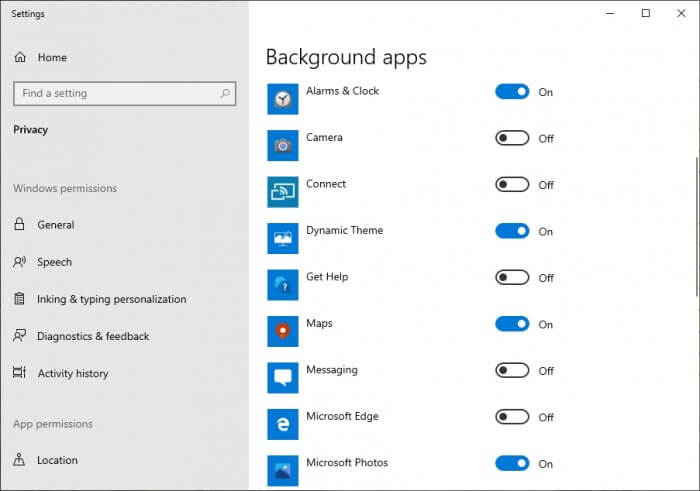Close the Settings window
700x491 pixels.
[x=681, y=13]
